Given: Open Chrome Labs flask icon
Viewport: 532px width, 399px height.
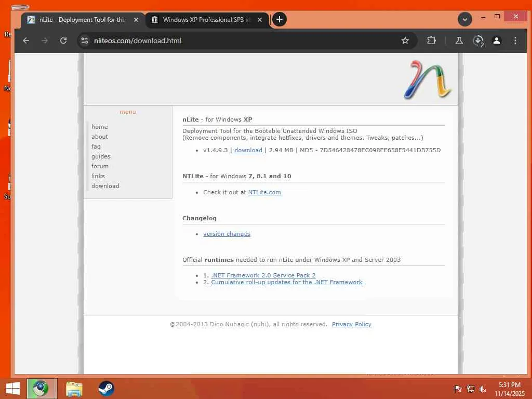Looking at the screenshot, I should coord(459,41).
